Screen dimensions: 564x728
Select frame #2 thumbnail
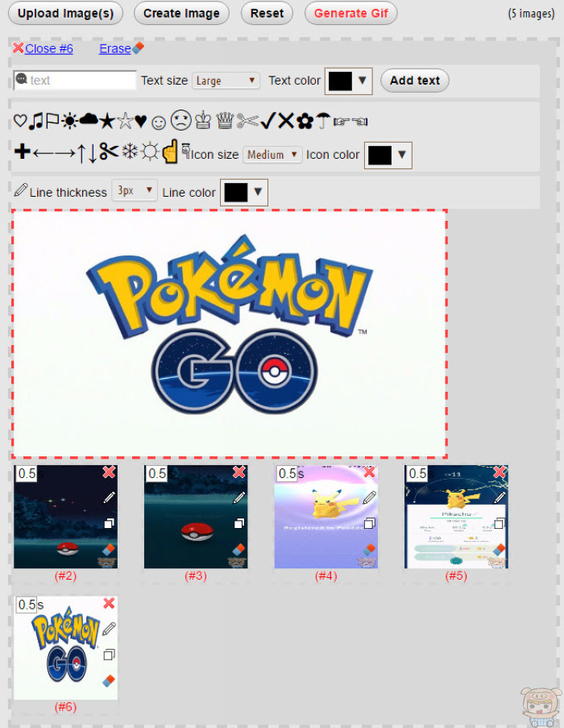(x=65, y=517)
